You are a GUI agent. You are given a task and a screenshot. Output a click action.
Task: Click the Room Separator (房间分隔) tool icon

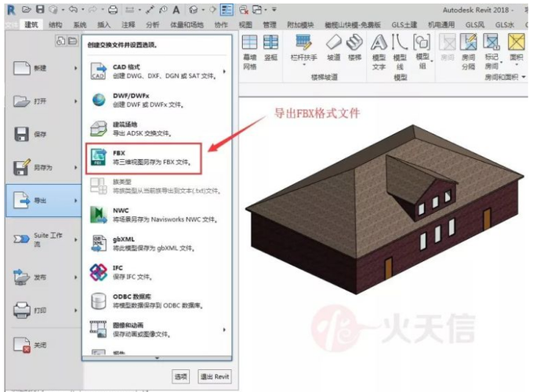click(x=469, y=42)
